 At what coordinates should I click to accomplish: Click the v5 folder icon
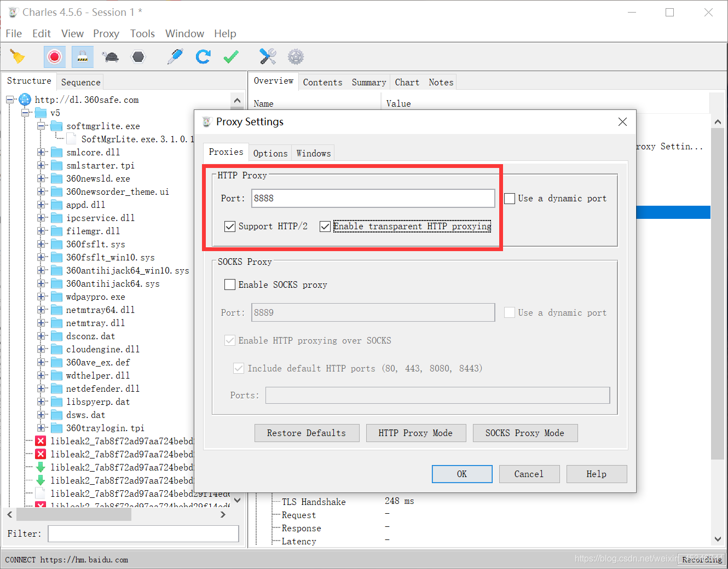(41, 113)
